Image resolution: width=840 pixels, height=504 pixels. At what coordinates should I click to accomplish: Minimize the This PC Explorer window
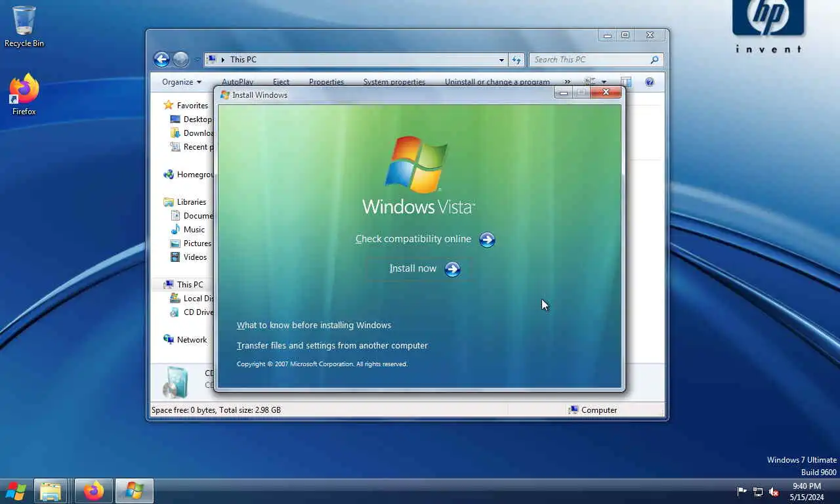[608, 35]
